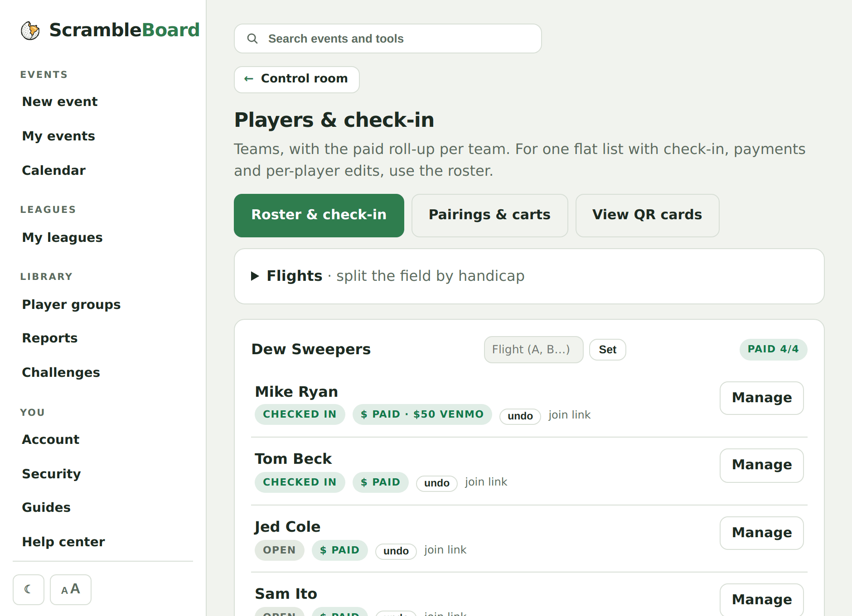The image size is (852, 616).
Task: Undo Mike Ryan's payment
Action: tap(520, 416)
